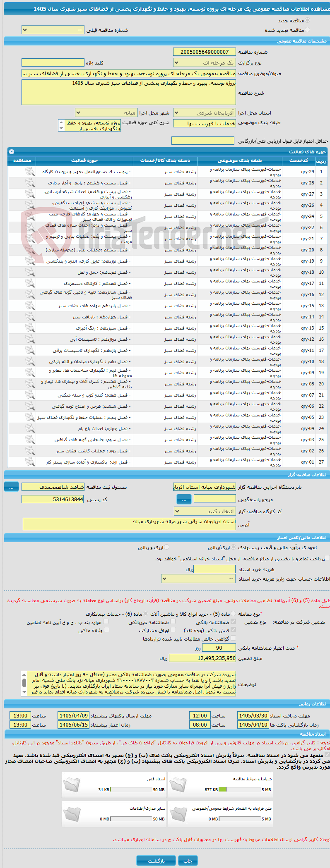Select مناقصه تجدید شده radio button
The width and height of the screenshot is (330, 868).
[x=307, y=30]
